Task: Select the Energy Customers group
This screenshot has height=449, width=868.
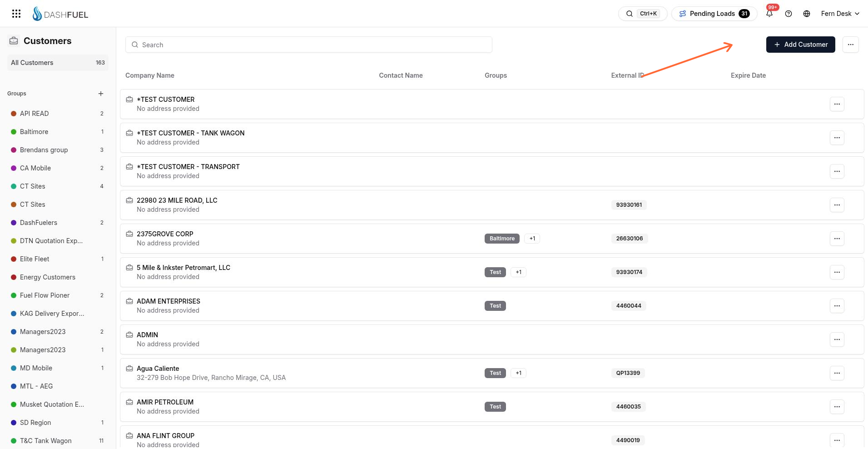Action: click(x=58, y=277)
